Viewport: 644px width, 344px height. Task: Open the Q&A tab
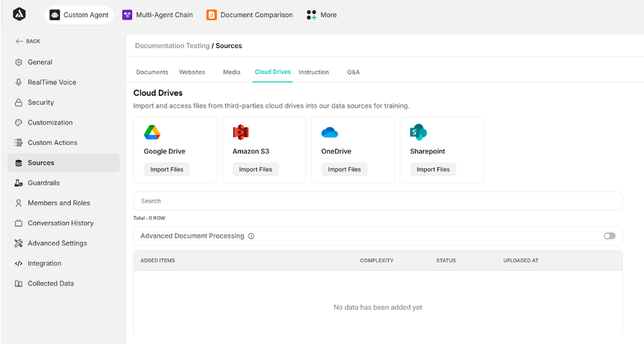point(353,72)
